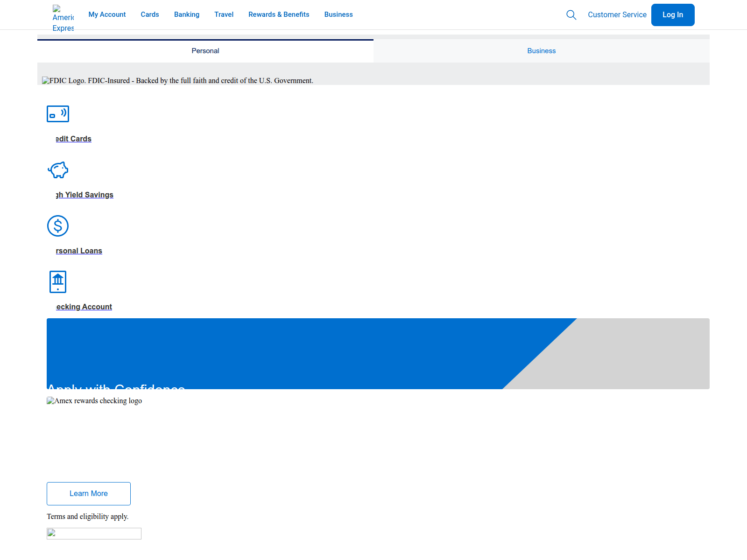Image resolution: width=747 pixels, height=560 pixels.
Task: Click the bank checking account icon
Action: tap(58, 282)
